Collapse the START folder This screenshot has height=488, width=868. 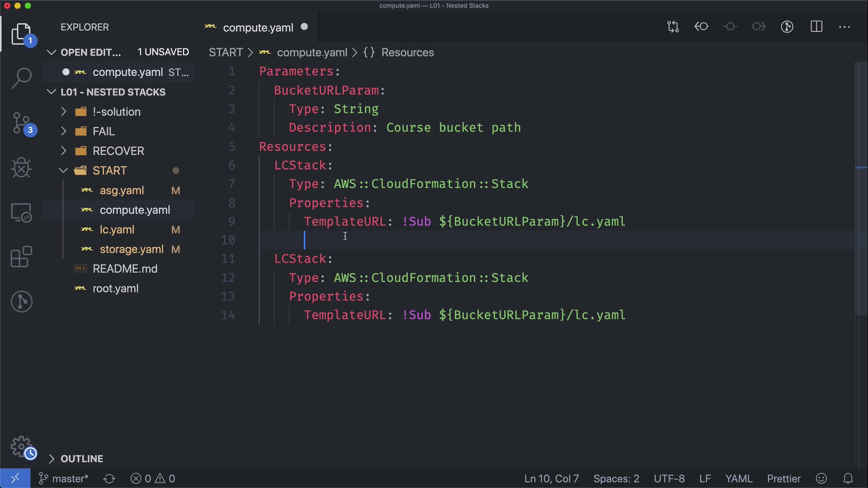coord(109,170)
